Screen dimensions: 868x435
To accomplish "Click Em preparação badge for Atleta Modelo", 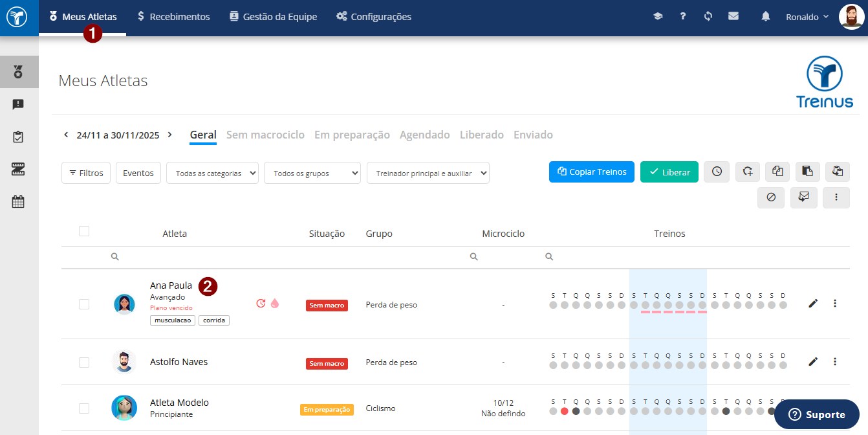I will click(x=327, y=410).
